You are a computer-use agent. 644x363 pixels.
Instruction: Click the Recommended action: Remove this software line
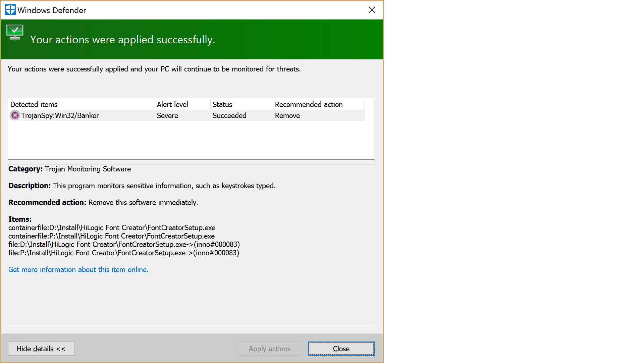coord(103,202)
